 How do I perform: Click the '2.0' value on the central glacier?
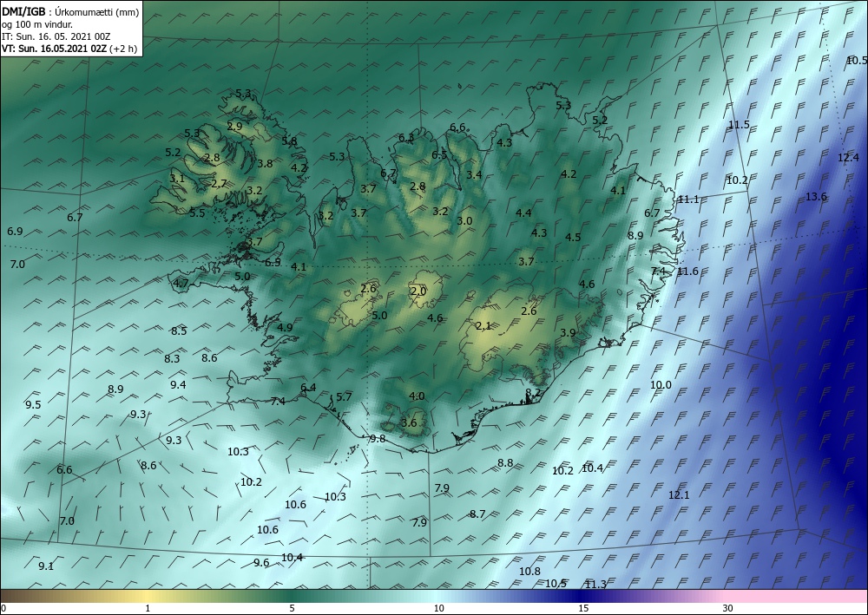[x=418, y=291]
